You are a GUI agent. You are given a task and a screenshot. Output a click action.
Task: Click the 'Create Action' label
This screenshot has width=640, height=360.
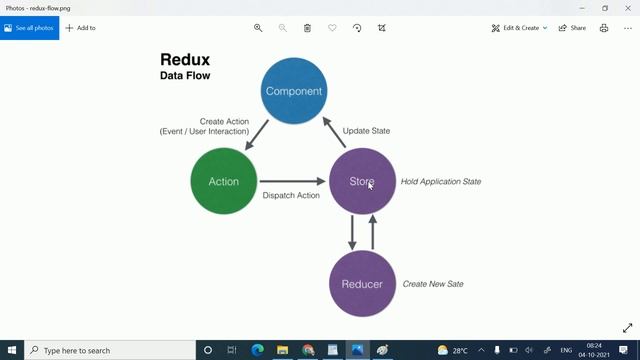pyautogui.click(x=224, y=122)
